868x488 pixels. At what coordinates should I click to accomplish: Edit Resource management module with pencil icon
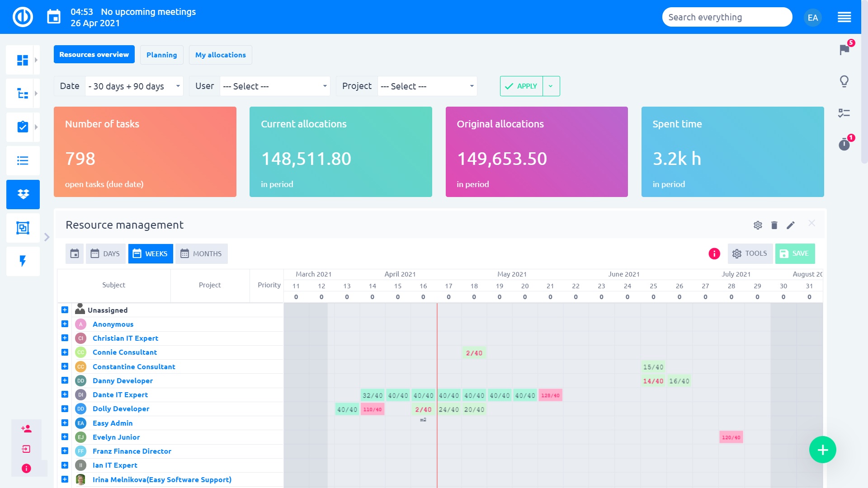(790, 225)
